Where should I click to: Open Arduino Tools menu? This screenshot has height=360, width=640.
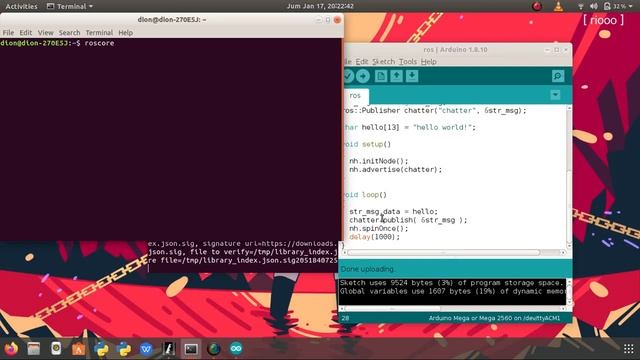(x=408, y=62)
